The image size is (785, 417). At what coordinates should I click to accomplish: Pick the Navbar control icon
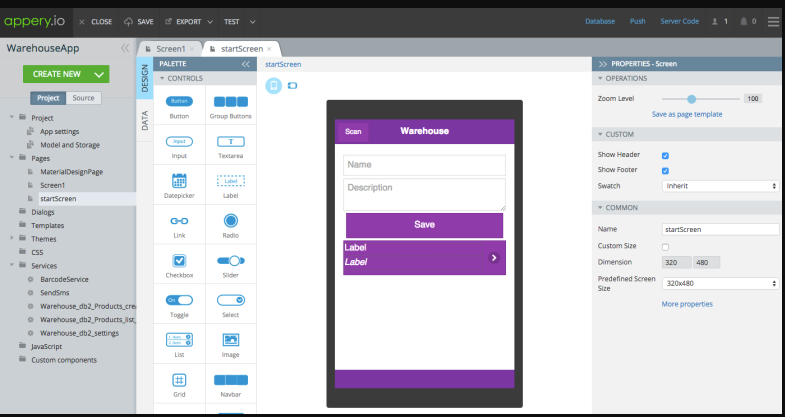[x=231, y=380]
